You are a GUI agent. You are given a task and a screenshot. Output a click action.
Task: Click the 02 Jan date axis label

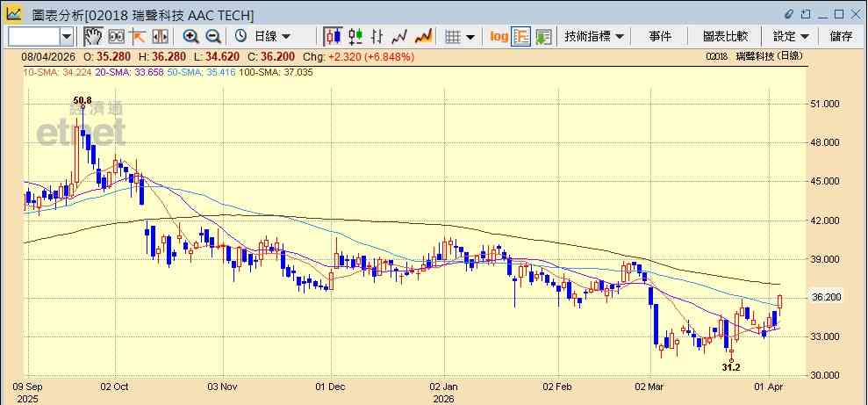444,387
